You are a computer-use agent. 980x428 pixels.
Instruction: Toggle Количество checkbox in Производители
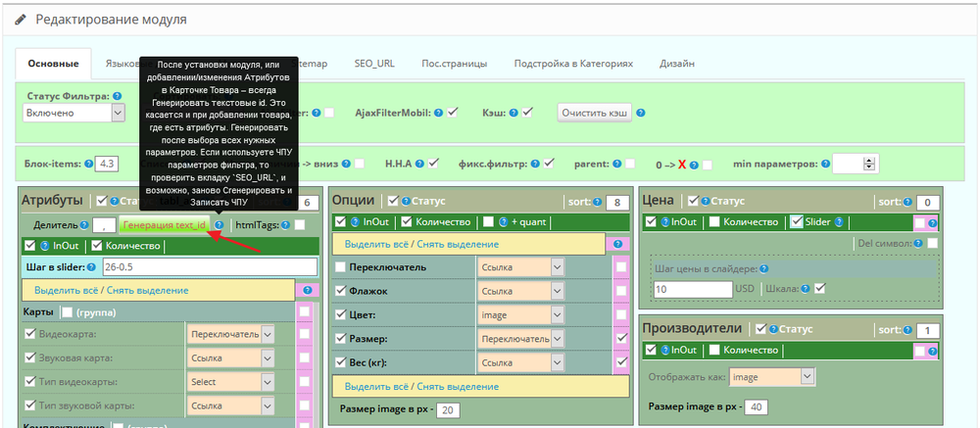(714, 350)
